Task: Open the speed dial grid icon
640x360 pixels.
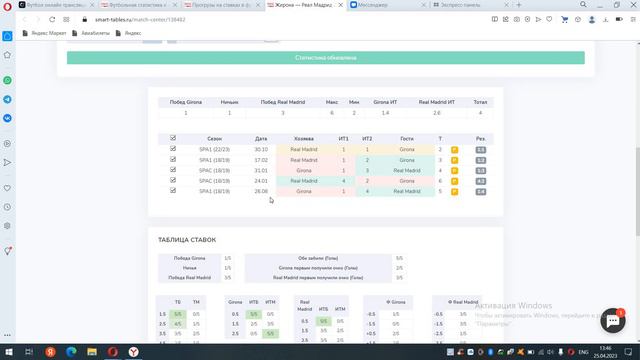Action: pos(67,20)
